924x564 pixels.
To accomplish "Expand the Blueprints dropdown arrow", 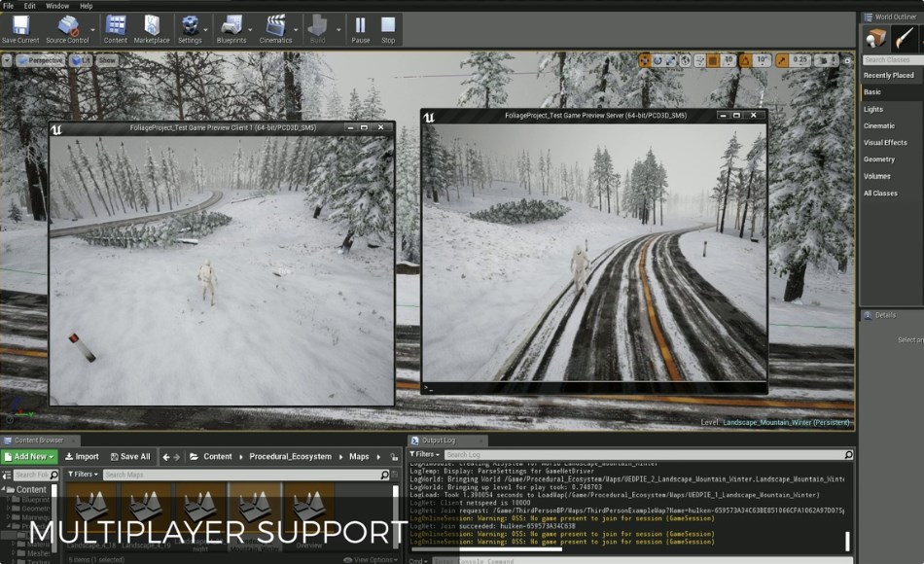I will click(x=247, y=29).
